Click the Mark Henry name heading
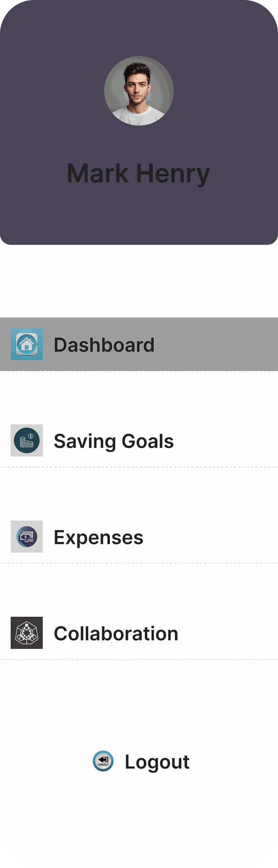Image resolution: width=278 pixels, height=868 pixels. pyautogui.click(x=139, y=174)
